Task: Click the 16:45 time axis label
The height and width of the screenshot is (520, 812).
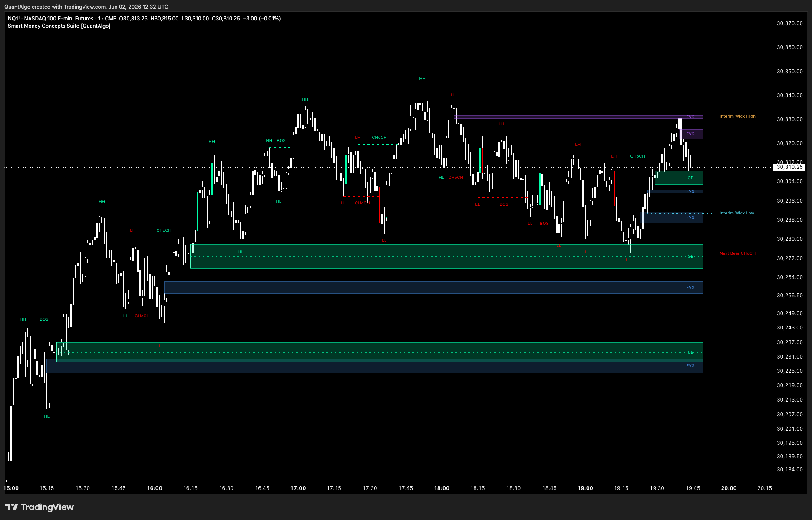Action: click(x=262, y=488)
